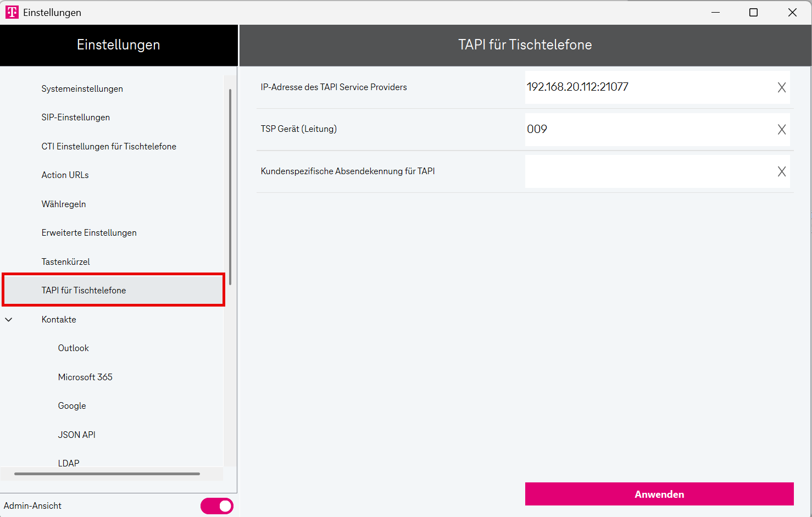Maximize the Einstellungen window

(x=753, y=12)
